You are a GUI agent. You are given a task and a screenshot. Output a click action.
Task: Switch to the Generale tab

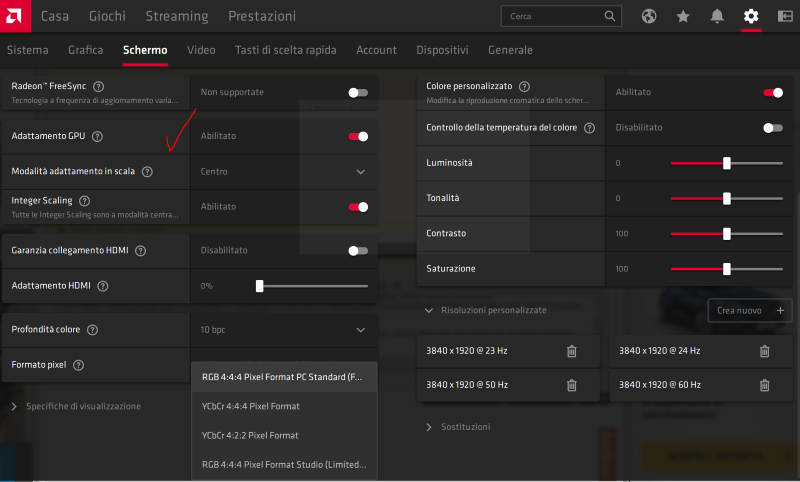pos(510,50)
